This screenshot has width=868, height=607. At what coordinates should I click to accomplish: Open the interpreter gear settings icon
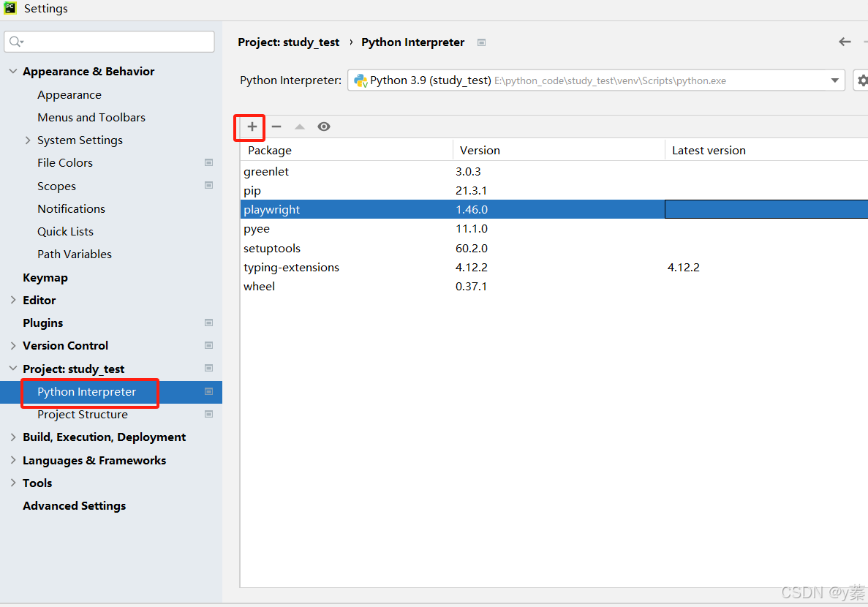862,80
